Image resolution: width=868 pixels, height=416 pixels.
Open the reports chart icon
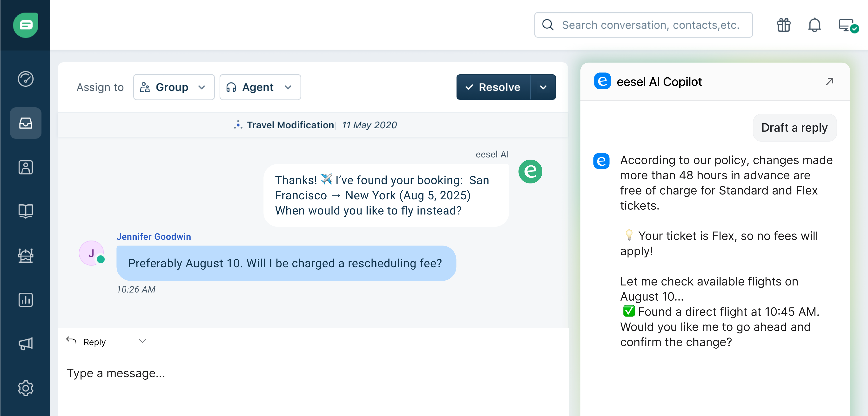pyautogui.click(x=25, y=299)
